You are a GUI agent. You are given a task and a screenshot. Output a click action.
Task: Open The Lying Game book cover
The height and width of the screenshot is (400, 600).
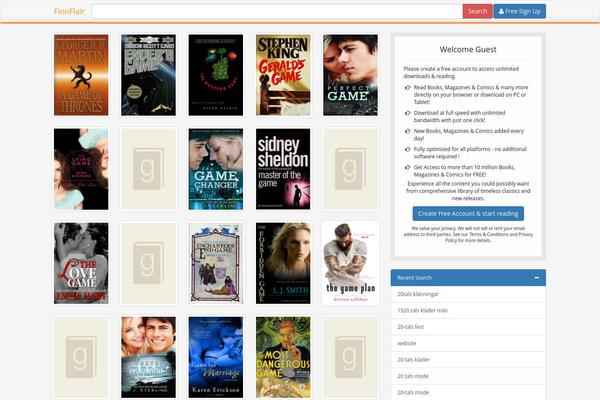tap(81, 169)
